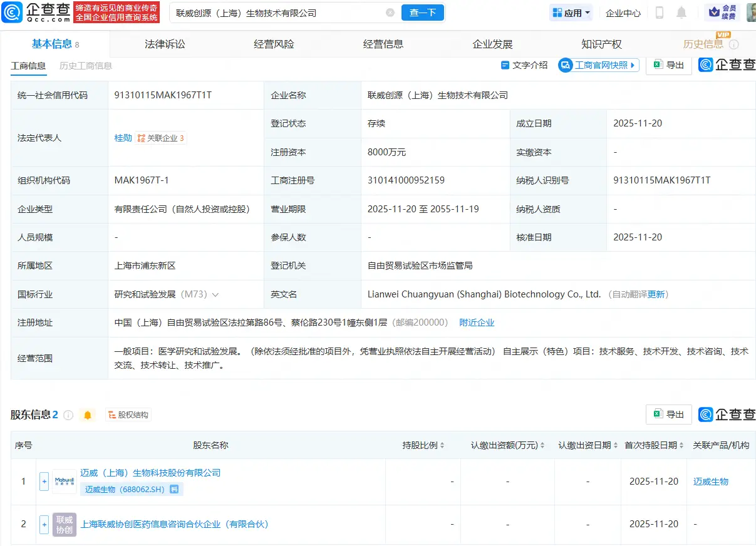Expand first shareholder row with plus button
Image resolution: width=756 pixels, height=546 pixels.
43,482
